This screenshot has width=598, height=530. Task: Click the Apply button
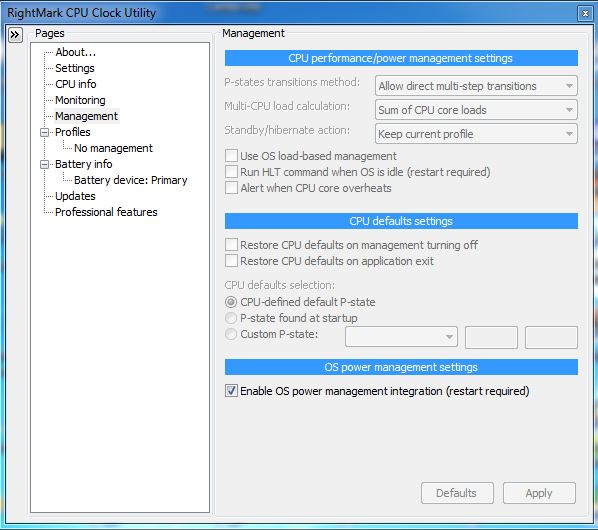click(539, 493)
